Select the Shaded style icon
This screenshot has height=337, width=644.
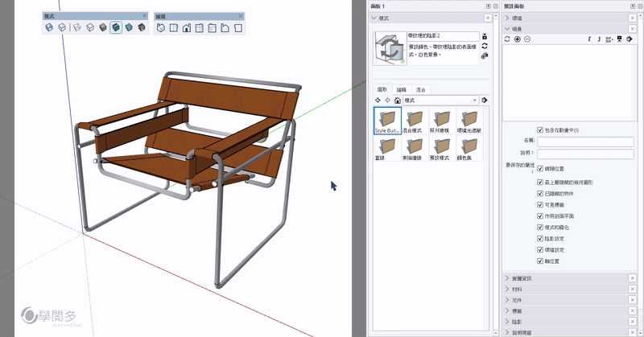[x=103, y=27]
